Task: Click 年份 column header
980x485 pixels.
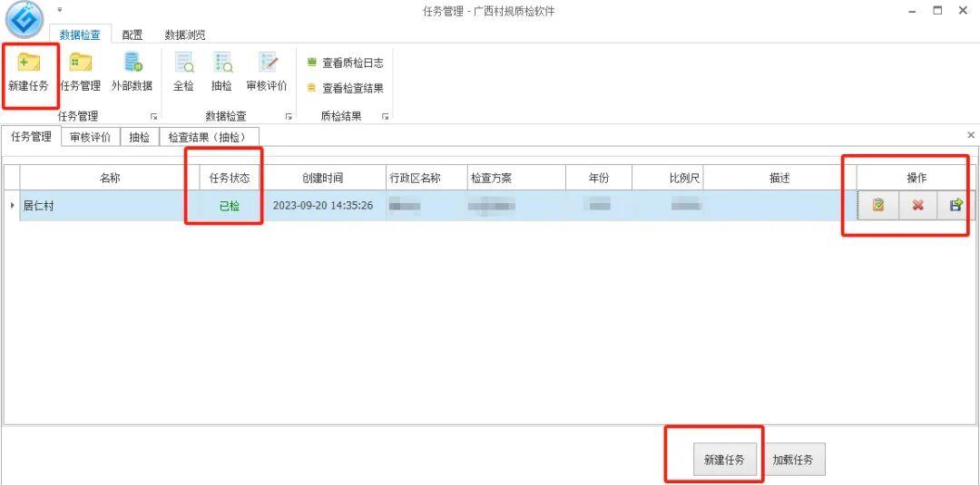Action: tap(599, 178)
